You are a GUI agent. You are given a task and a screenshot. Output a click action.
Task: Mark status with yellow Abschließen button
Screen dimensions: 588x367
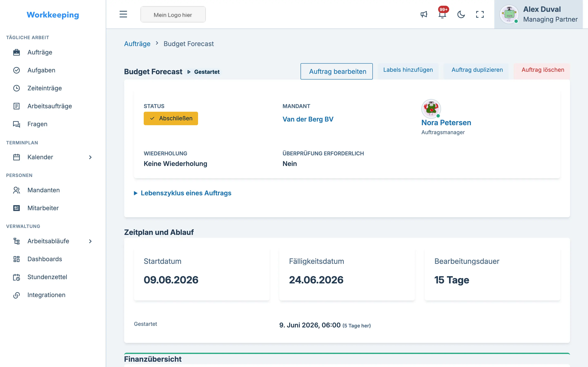click(171, 118)
